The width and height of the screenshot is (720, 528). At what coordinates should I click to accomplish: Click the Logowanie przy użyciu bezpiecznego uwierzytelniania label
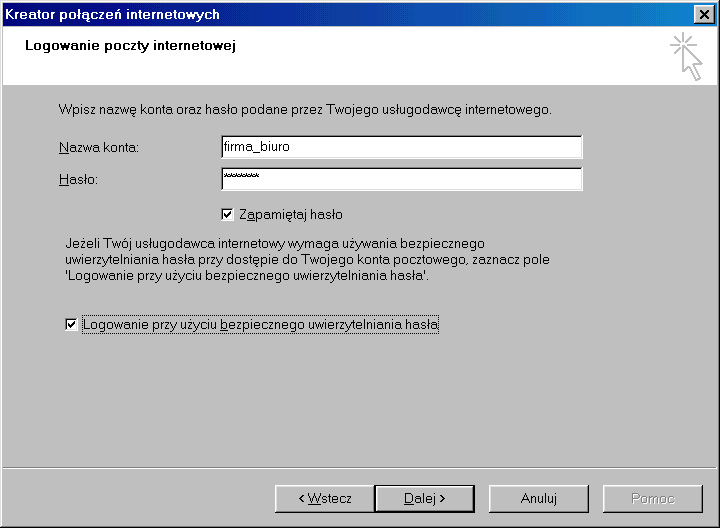tap(261, 325)
